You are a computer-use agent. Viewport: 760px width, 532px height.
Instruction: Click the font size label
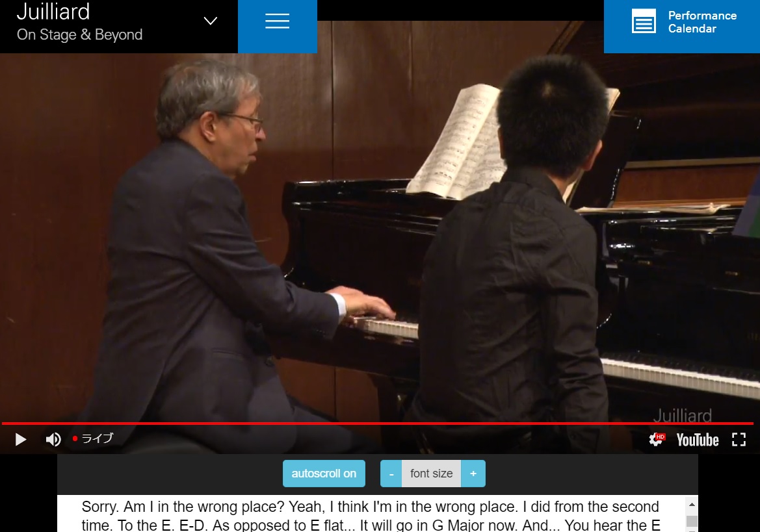[x=432, y=474]
